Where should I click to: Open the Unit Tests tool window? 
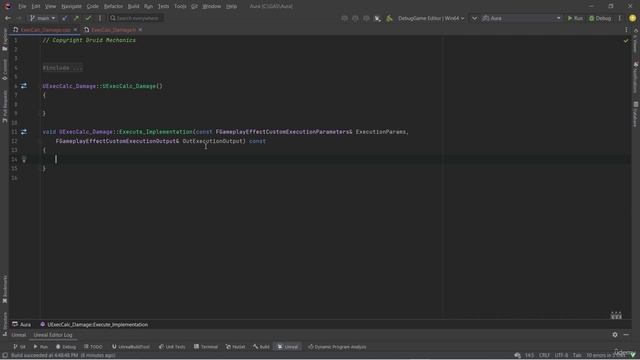[172, 347]
